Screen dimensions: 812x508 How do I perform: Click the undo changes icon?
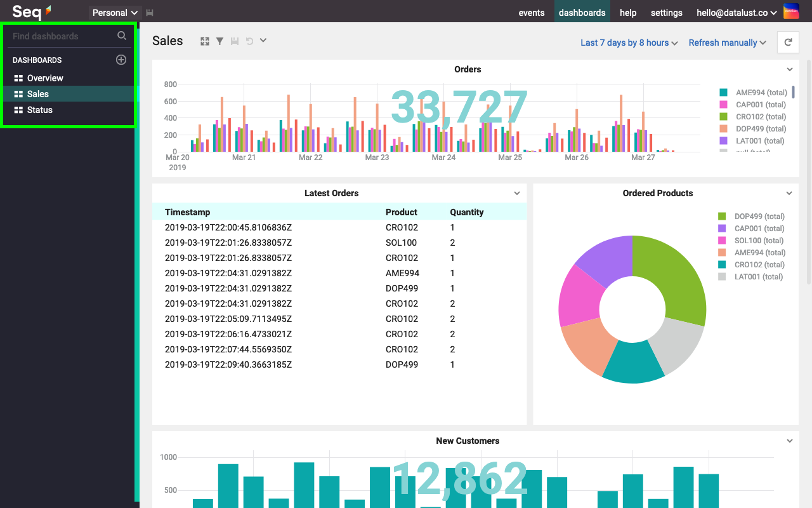[x=249, y=41]
